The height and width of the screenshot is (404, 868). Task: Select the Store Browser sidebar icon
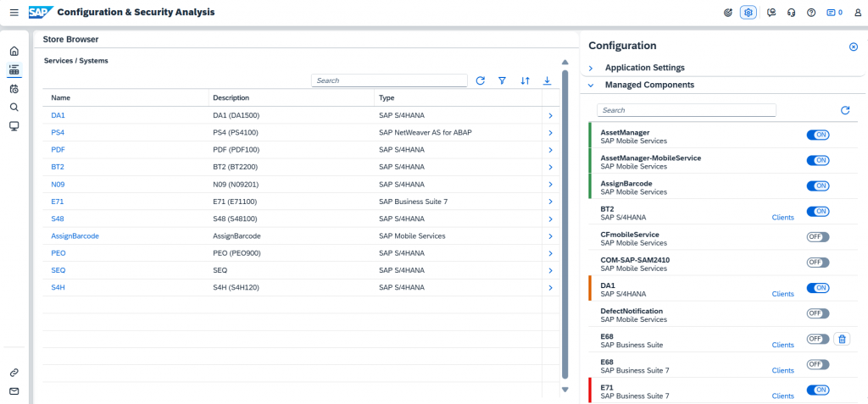tap(14, 69)
